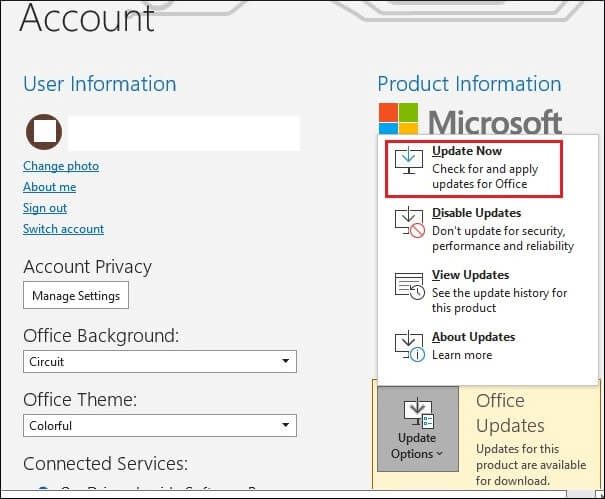The height and width of the screenshot is (499, 605).
Task: Click the Switch account link
Action: click(x=63, y=229)
